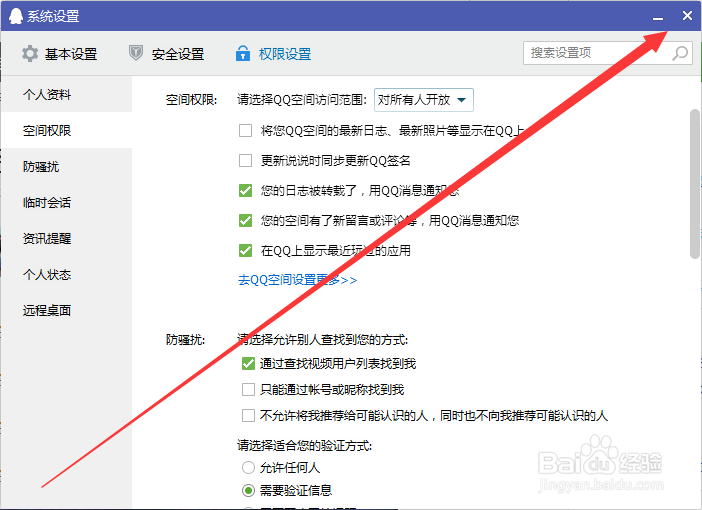The width and height of the screenshot is (702, 510).
Task: Click the QQ penguin logo in title bar
Action: tap(16, 16)
